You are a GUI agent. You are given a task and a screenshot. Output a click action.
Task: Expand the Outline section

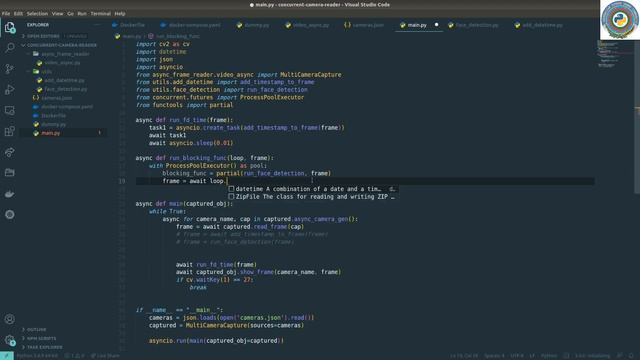point(24,329)
